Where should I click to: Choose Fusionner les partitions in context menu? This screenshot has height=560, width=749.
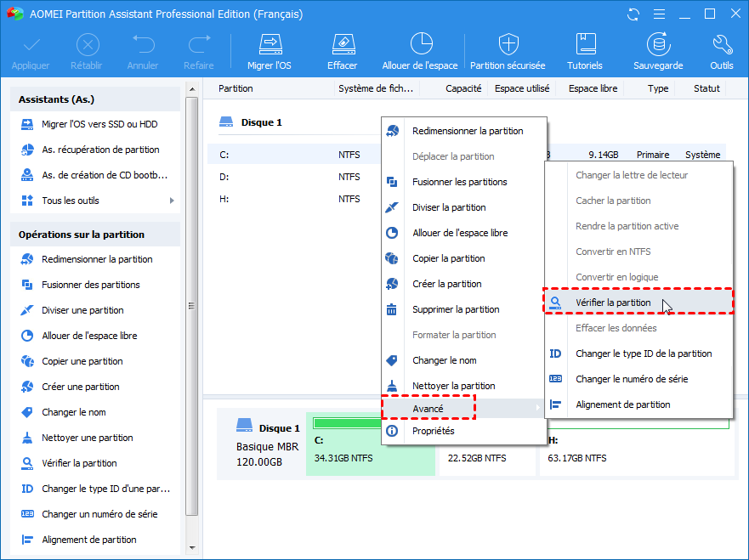[x=463, y=182]
